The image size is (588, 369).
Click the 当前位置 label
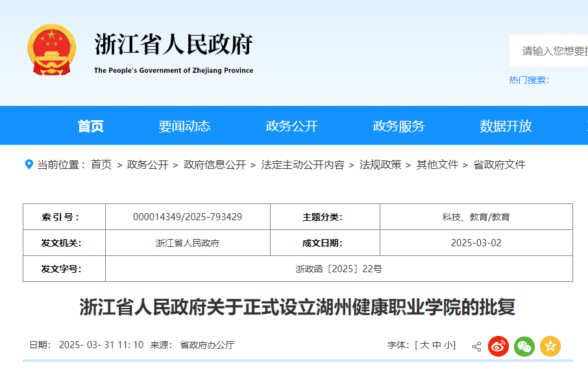coord(61,164)
